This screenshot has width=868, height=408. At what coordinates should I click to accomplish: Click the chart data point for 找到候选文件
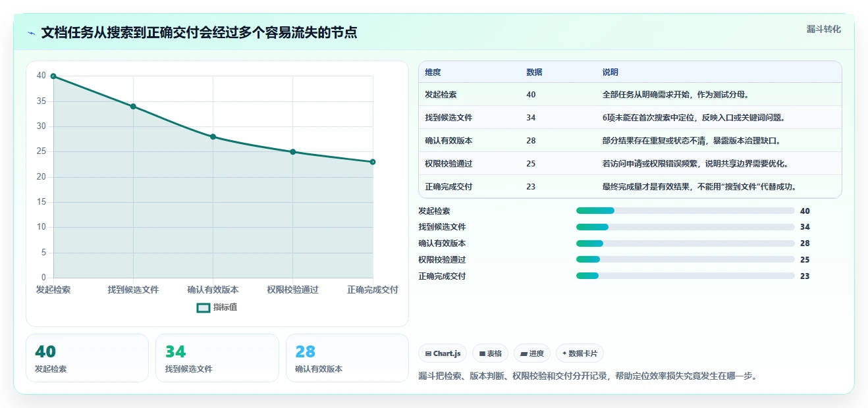tap(133, 107)
